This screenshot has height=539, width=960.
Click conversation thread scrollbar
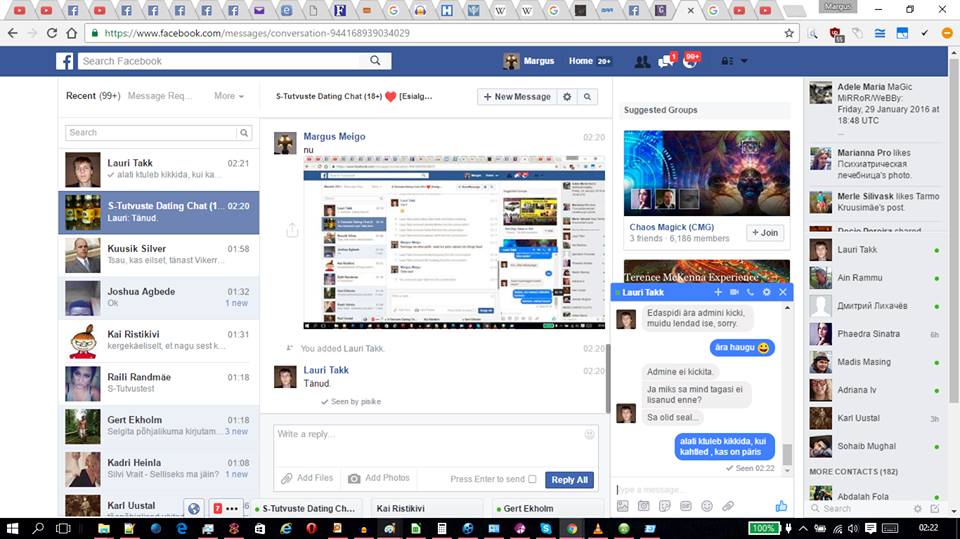point(608,379)
